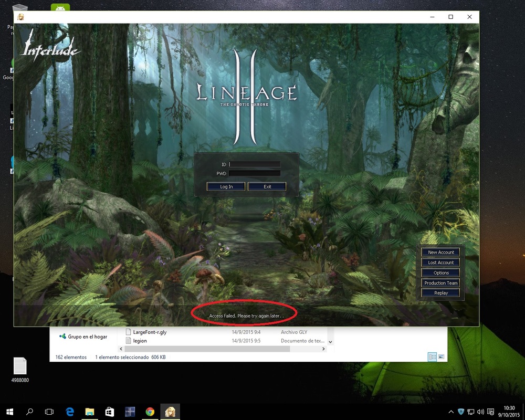The height and width of the screenshot is (420, 525).
Task: Click the Log In button
Action: [226, 186]
